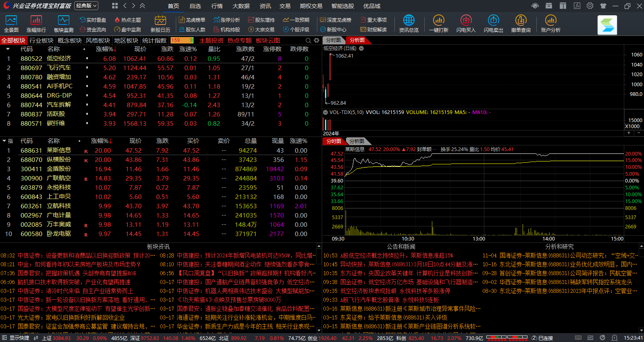This screenshot has width=644, height=342.
Task: Open the 涨幅排行 gain-ranking icon
Action: (x=36, y=24)
